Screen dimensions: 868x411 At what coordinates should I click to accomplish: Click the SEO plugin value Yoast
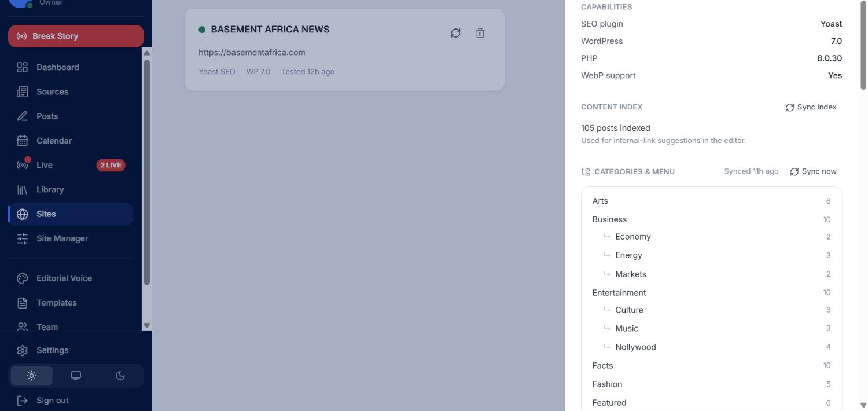click(832, 24)
